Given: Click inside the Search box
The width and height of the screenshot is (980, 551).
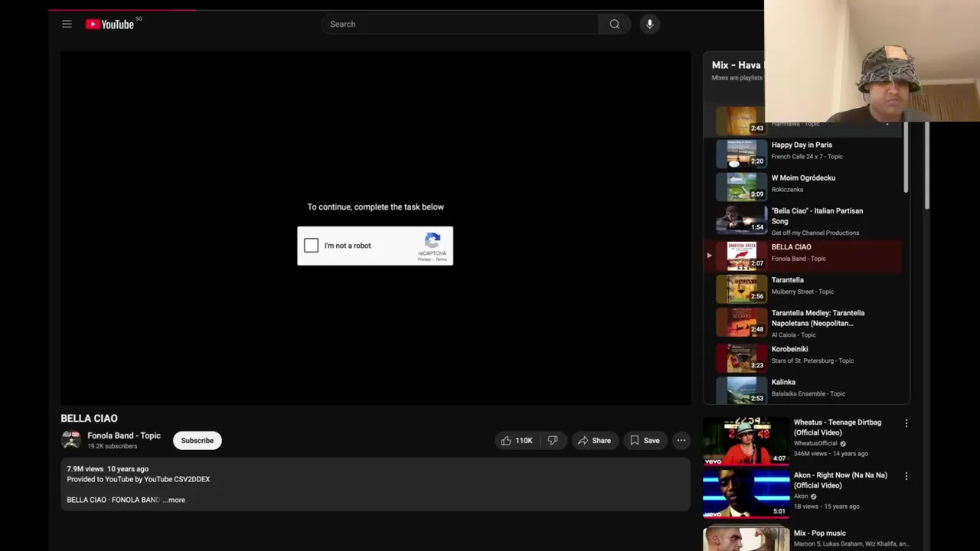Looking at the screenshot, I should point(459,24).
